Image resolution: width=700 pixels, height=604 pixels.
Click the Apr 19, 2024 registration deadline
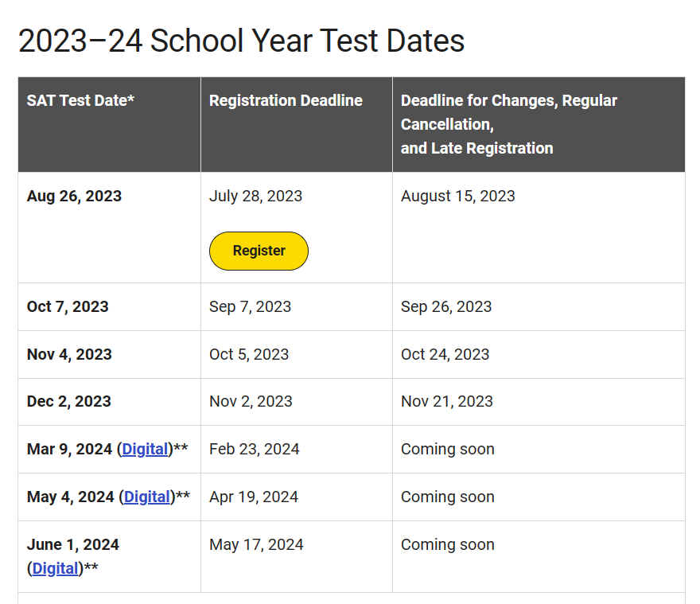[x=254, y=497]
